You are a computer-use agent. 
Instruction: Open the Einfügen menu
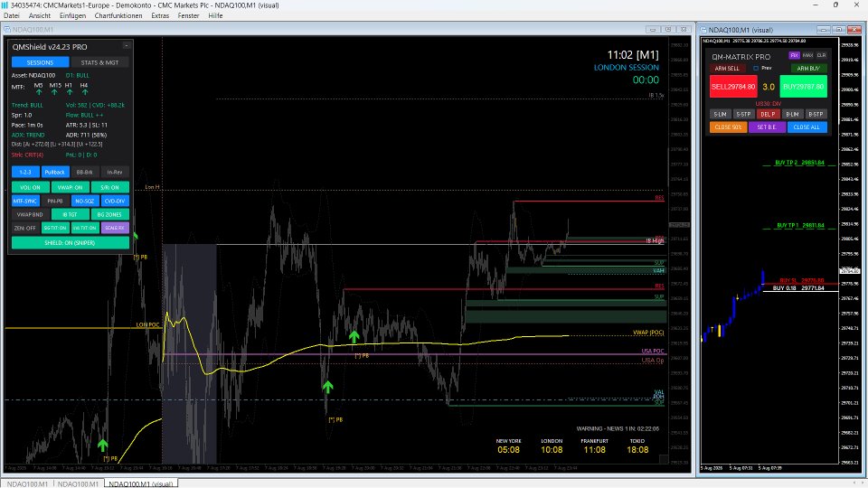72,15
